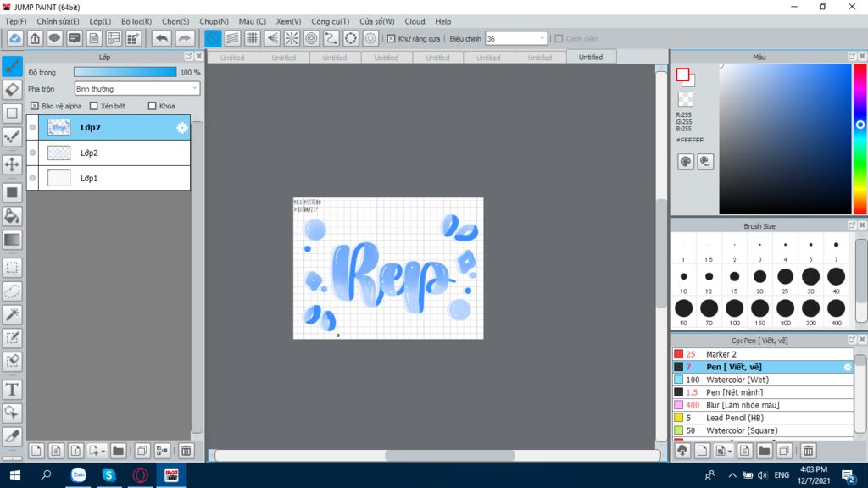Open gear settings for Pen [Viết, vẽ] brush

point(847,368)
